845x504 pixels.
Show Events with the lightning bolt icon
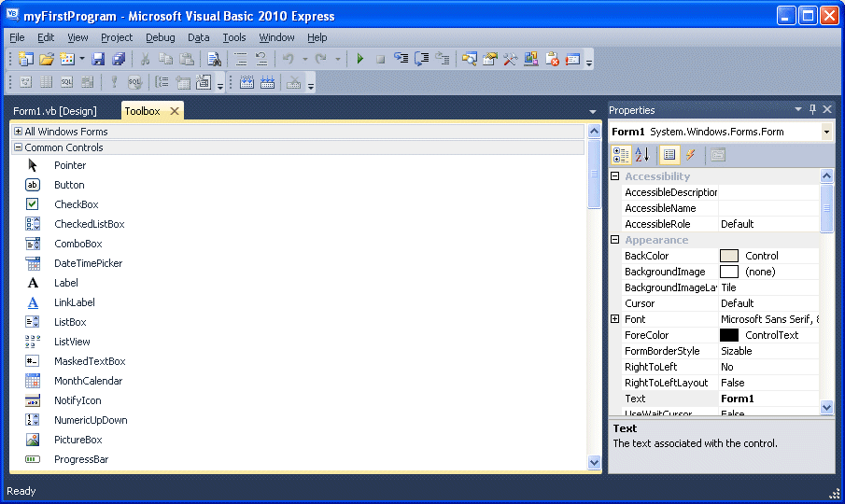(x=690, y=155)
